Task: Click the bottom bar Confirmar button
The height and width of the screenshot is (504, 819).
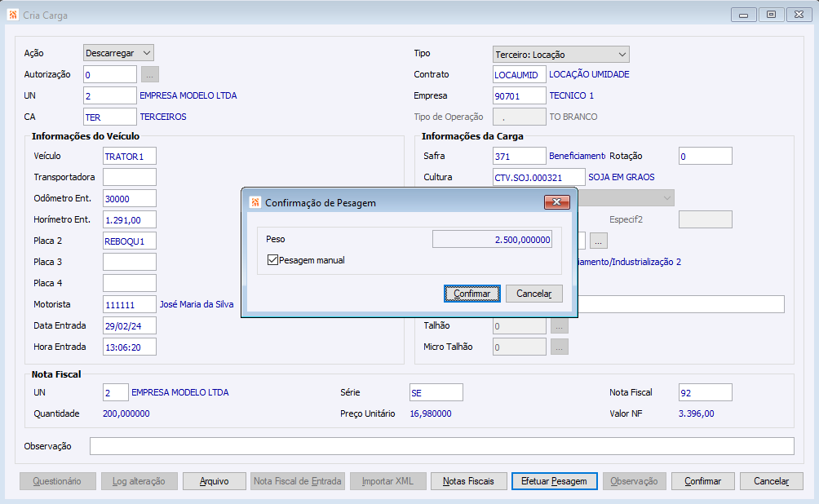Action: tap(703, 481)
